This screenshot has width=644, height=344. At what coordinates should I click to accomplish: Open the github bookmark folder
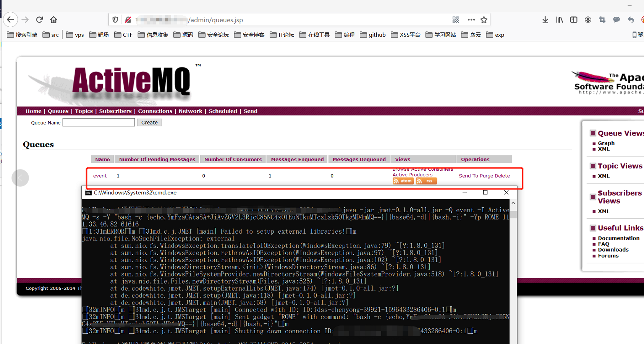tap(373, 35)
